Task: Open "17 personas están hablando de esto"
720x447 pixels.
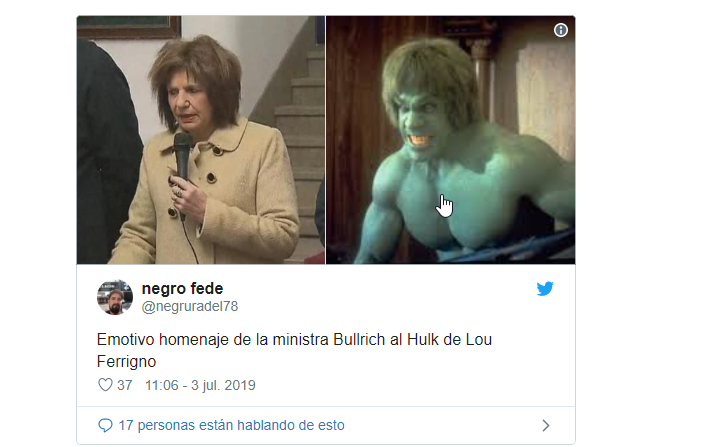Action: pyautogui.click(x=231, y=425)
